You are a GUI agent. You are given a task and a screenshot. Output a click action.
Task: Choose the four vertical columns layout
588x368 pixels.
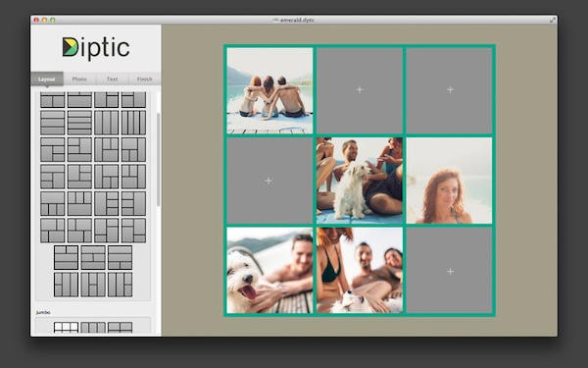click(133, 123)
